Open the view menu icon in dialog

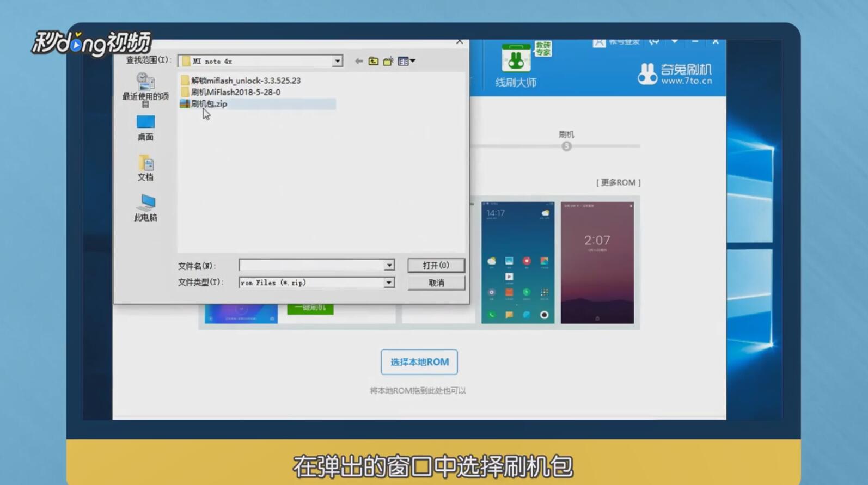click(406, 61)
